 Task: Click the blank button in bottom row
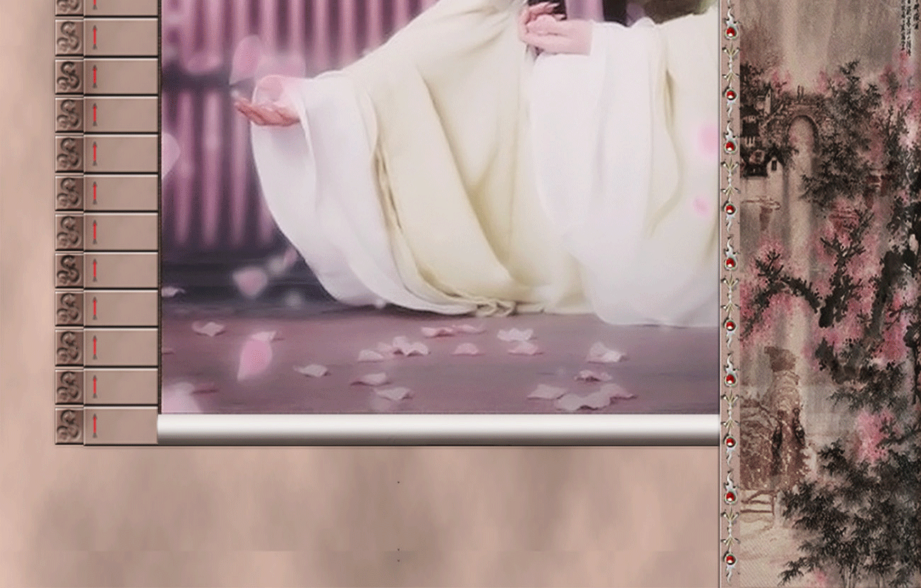tap(120, 426)
